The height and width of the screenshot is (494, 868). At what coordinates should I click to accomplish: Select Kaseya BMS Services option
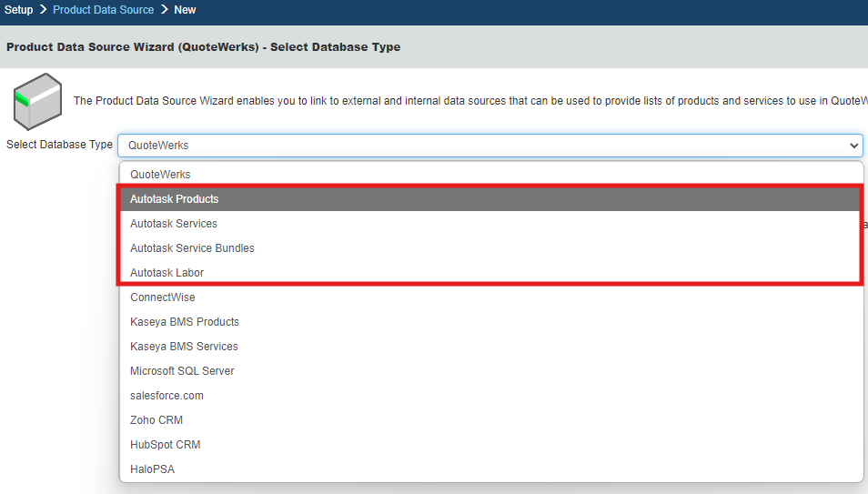click(x=184, y=346)
